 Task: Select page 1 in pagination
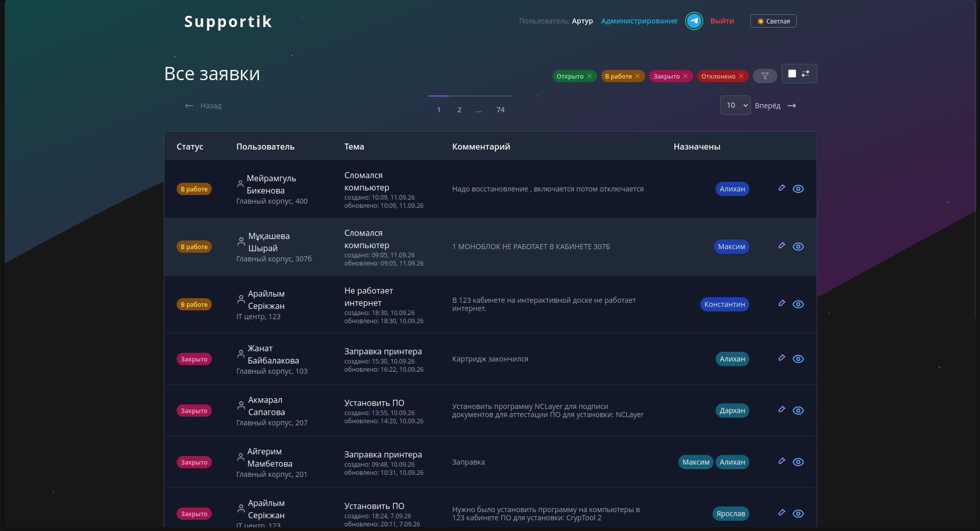pyautogui.click(x=439, y=110)
